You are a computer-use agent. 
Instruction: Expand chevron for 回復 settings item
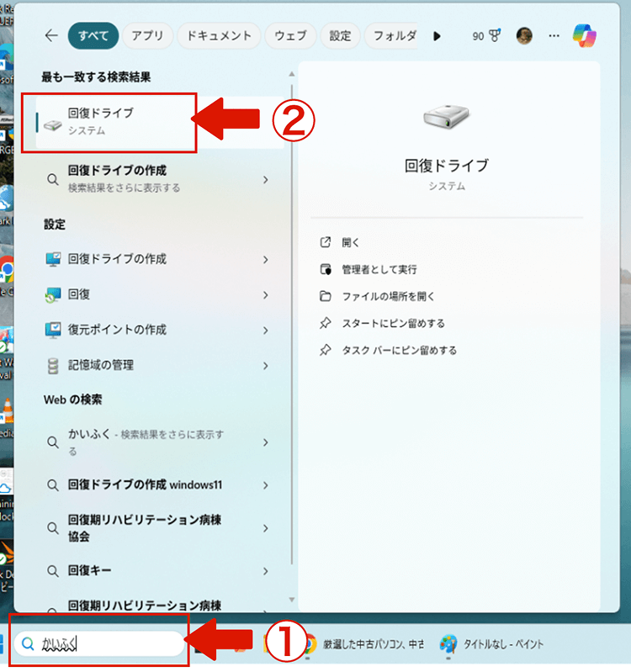pos(266,295)
